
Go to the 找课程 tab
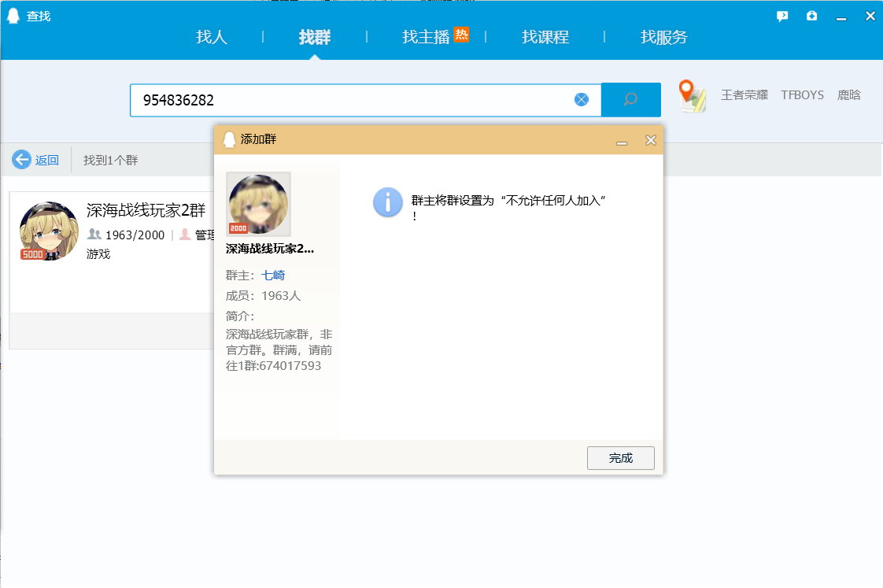pos(545,37)
